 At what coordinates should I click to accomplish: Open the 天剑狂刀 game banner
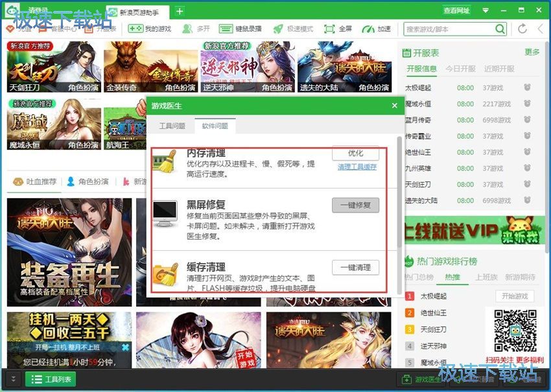[x=54, y=67]
